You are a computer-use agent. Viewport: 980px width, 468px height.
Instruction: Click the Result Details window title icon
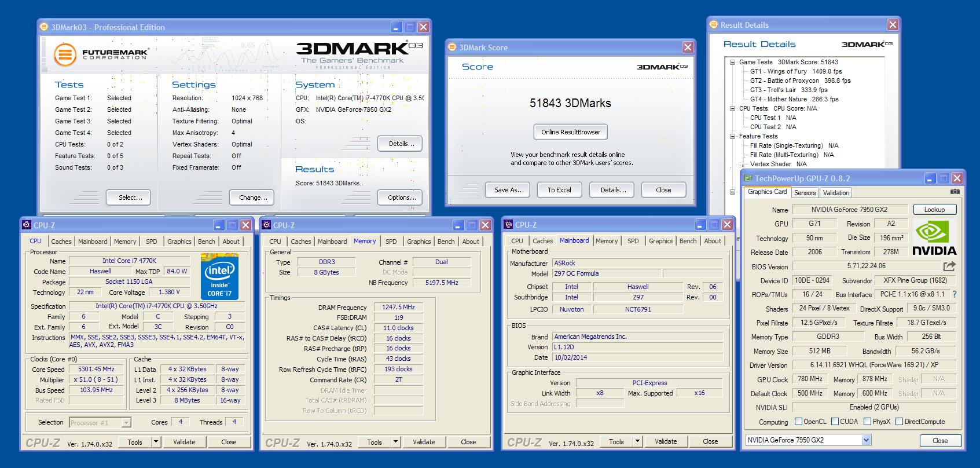pyautogui.click(x=714, y=24)
